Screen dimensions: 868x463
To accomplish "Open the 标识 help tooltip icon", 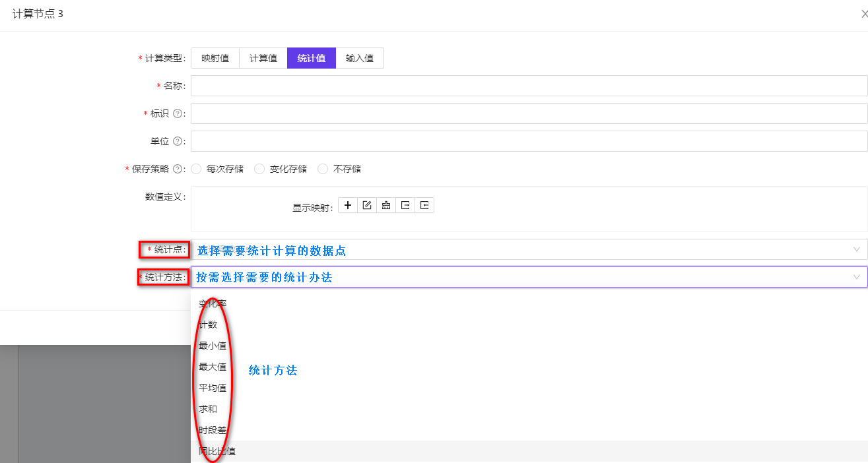I will [178, 113].
